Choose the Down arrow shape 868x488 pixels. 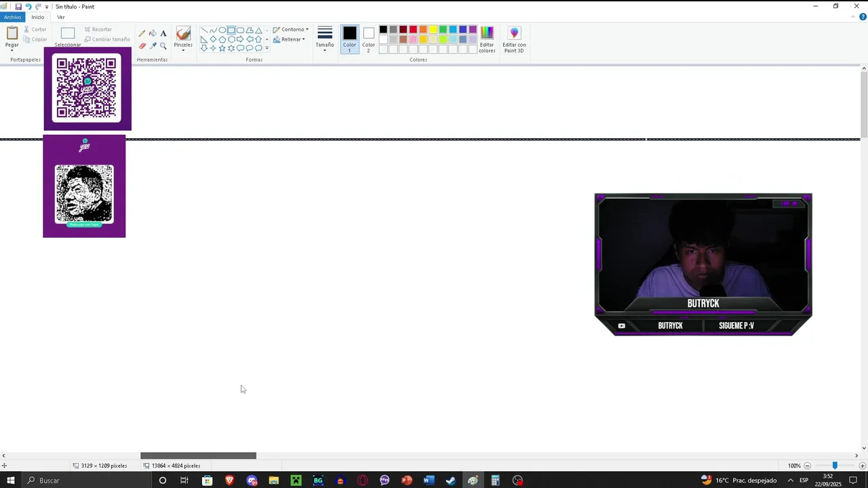point(203,48)
